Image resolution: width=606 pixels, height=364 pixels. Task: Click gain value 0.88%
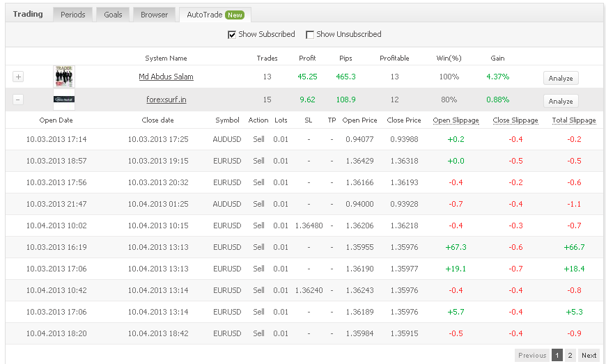tap(497, 100)
